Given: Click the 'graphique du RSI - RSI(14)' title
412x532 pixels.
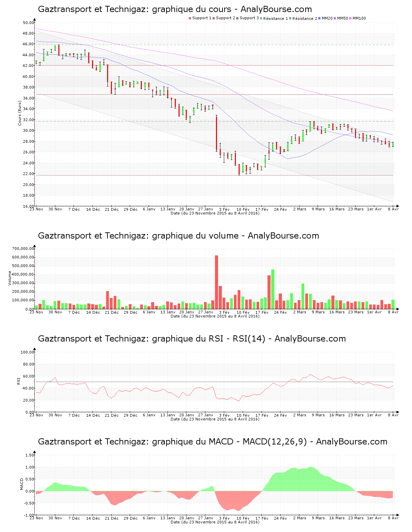Looking at the screenshot, I should (192, 339).
